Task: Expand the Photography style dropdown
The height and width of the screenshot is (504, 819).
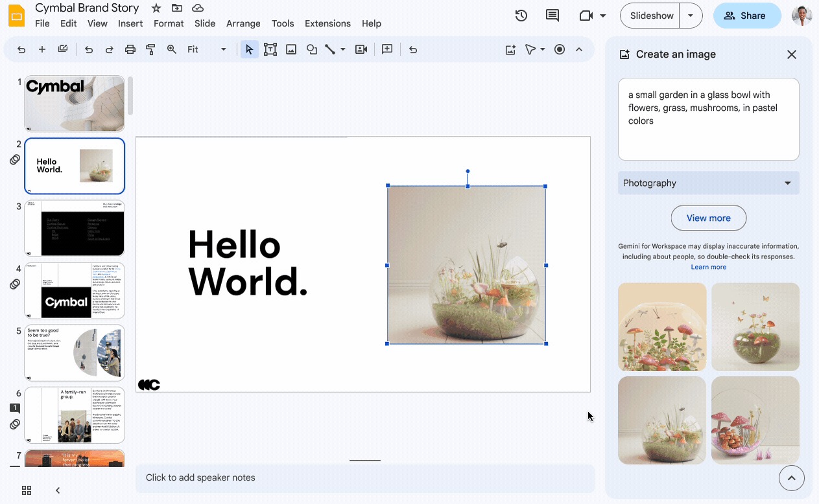Action: click(708, 183)
